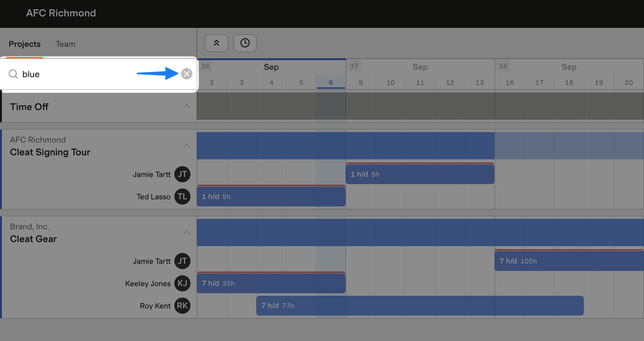Click the Cleat Gear project timeline bar
The height and width of the screenshot is (341, 644).
click(x=420, y=232)
